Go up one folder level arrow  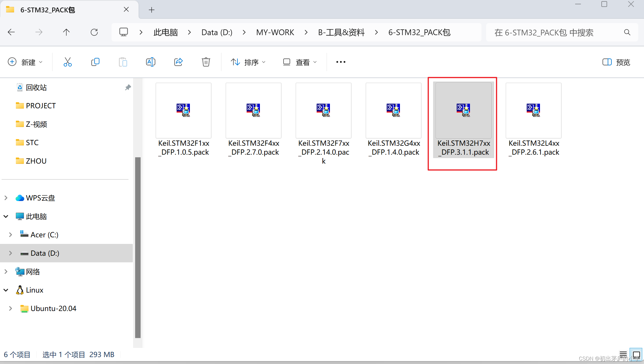click(x=66, y=32)
